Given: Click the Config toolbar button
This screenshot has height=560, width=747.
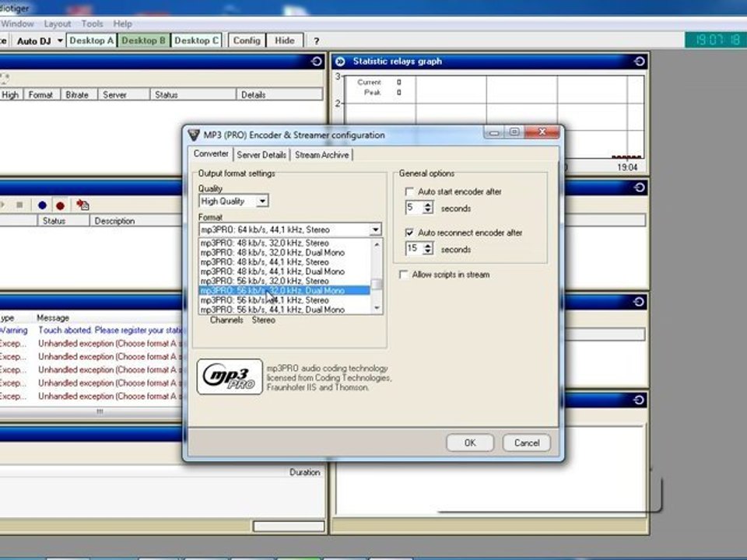Looking at the screenshot, I should [247, 41].
